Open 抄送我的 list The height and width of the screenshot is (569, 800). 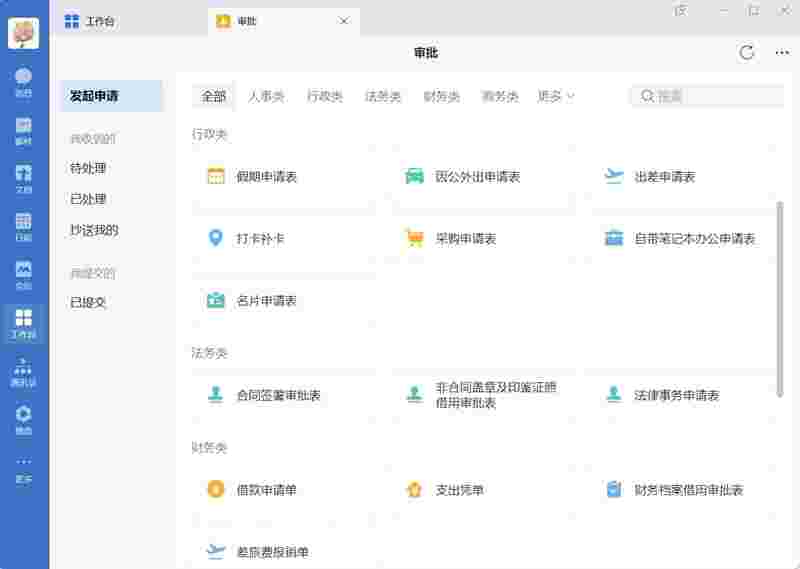[x=94, y=230]
